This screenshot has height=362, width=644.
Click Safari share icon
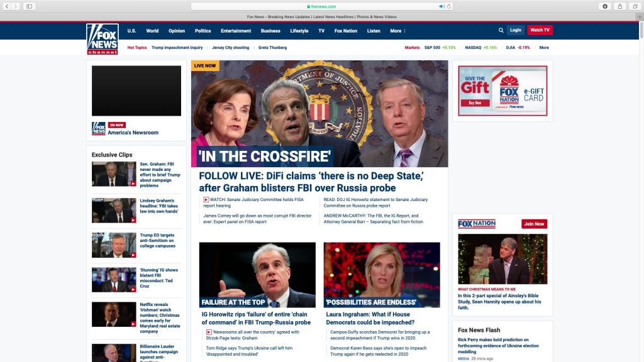click(620, 6)
